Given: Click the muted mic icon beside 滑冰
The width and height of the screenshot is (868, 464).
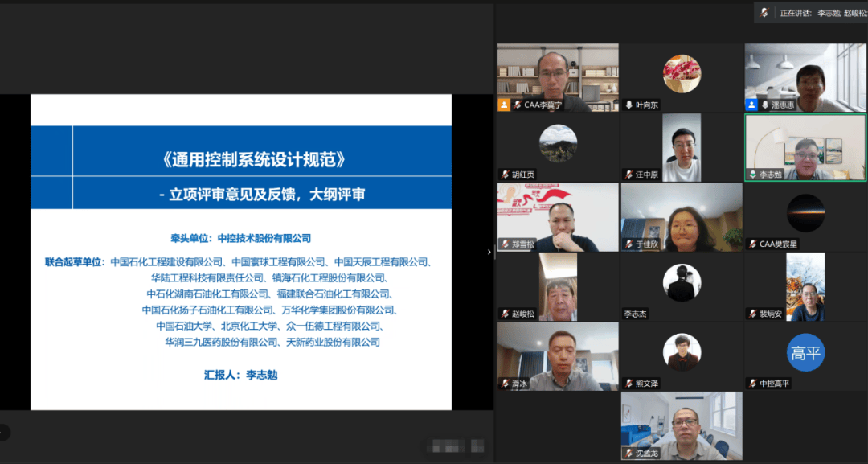Looking at the screenshot, I should click(x=505, y=383).
